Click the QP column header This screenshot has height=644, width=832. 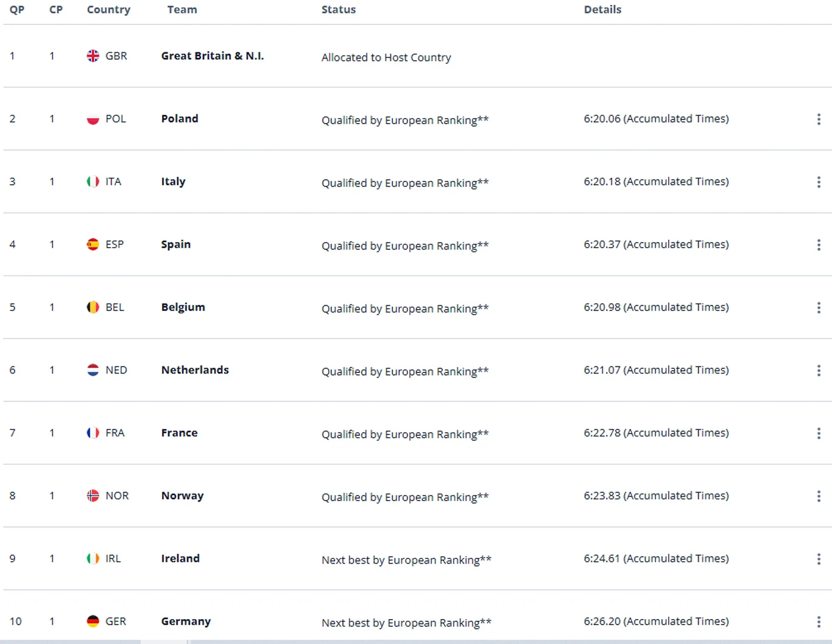[x=17, y=10]
